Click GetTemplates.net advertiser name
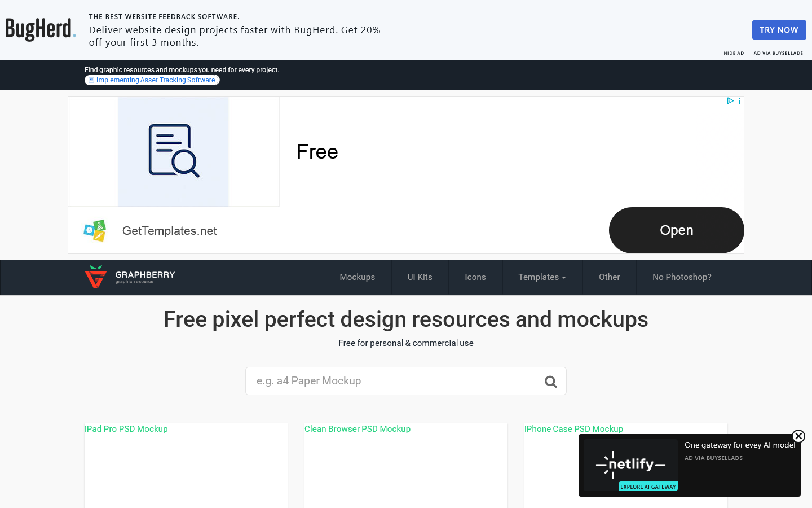Image resolution: width=812 pixels, height=508 pixels. pyautogui.click(x=169, y=231)
